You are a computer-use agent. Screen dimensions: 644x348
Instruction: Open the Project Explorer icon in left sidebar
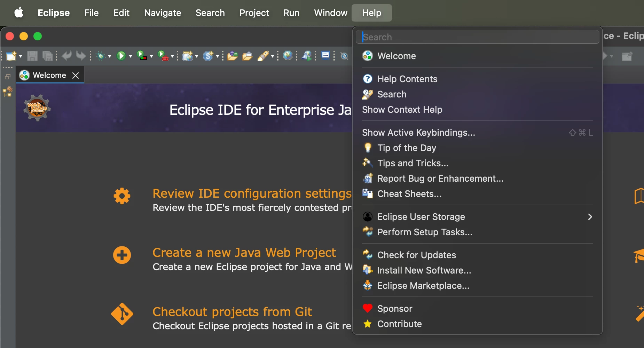pos(8,92)
